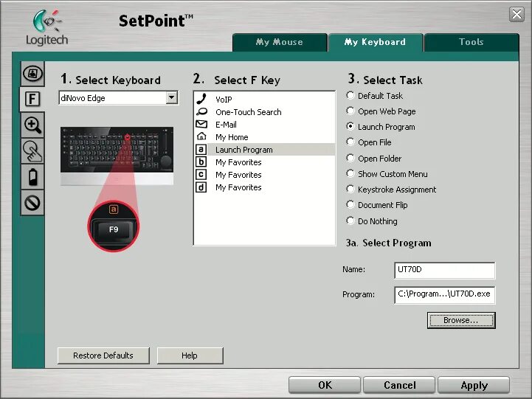Select Keystroke Assignment radio button
Viewport: 532px width, 399px height.
(x=350, y=189)
